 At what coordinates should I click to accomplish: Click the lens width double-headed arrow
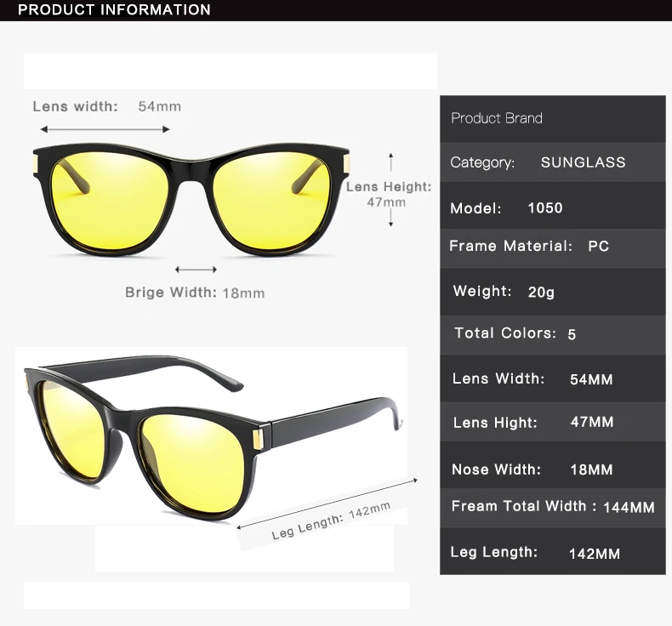pyautogui.click(x=105, y=129)
